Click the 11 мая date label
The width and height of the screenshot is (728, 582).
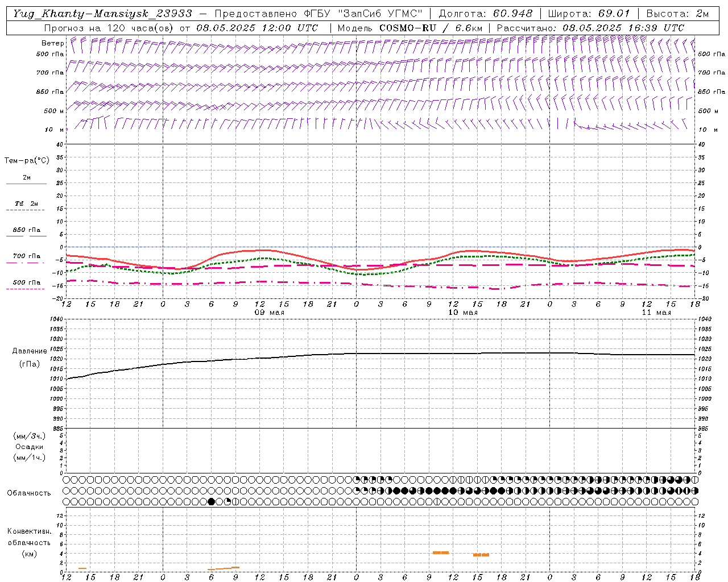coord(656,313)
